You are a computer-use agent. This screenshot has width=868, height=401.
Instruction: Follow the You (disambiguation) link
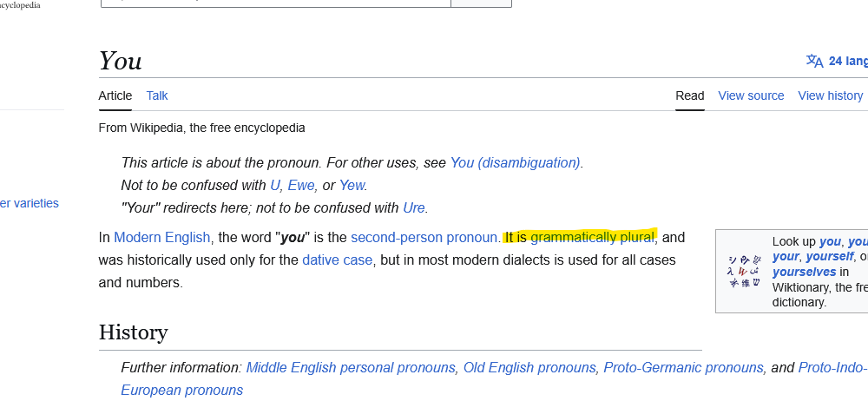516,163
